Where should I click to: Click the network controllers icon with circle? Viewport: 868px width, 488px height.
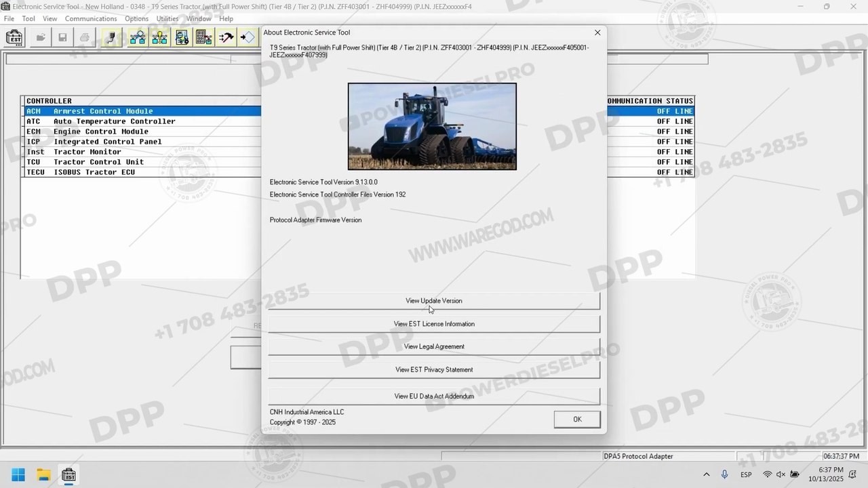pos(138,38)
